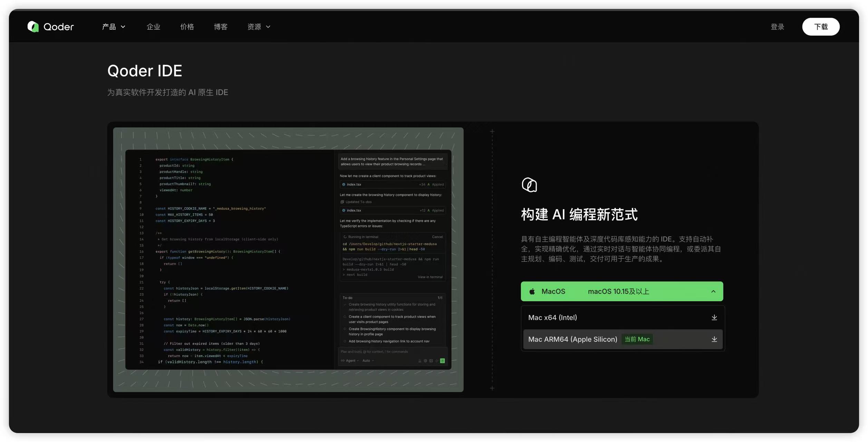
Task: Click green send icon in chat input
Action: (442, 361)
